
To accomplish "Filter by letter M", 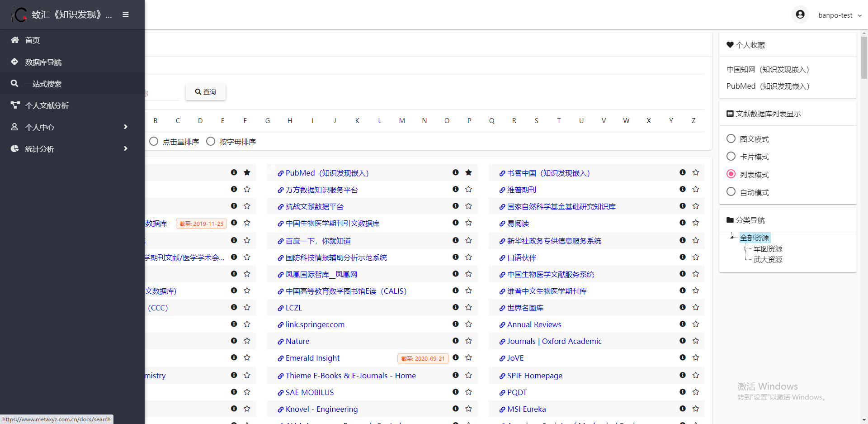I will pos(402,121).
